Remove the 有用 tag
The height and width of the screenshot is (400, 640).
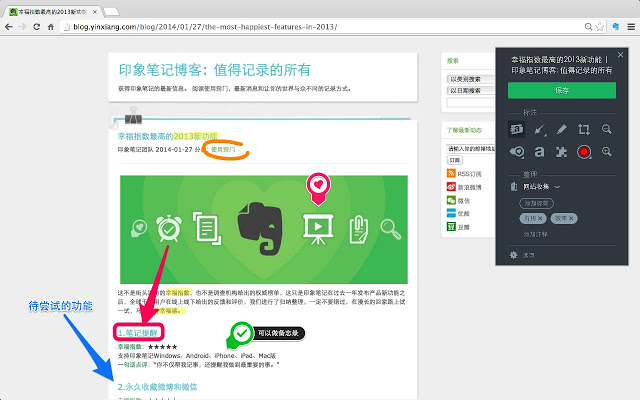point(540,217)
